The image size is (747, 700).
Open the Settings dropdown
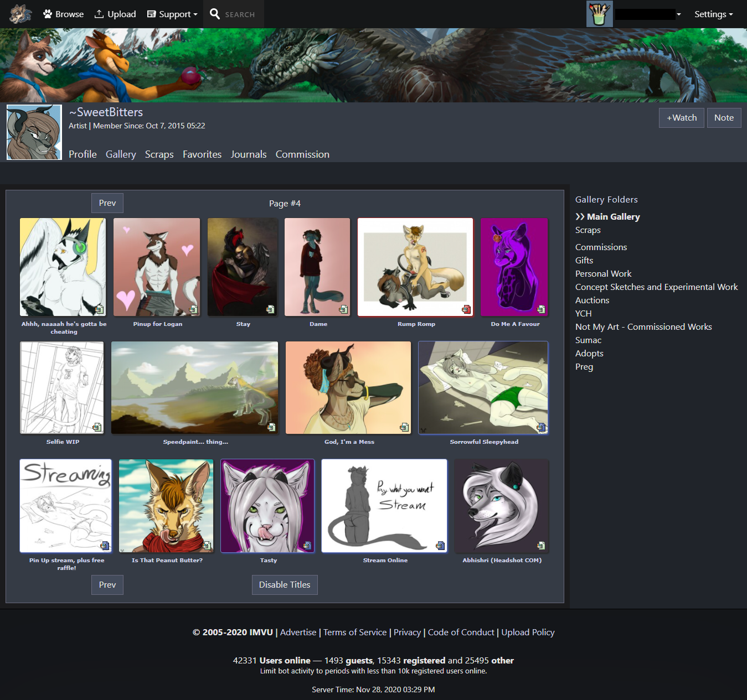pyautogui.click(x=714, y=14)
